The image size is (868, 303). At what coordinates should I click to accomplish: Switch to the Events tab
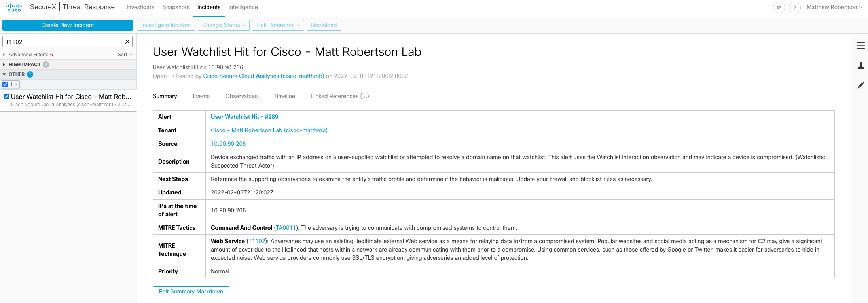pos(201,96)
